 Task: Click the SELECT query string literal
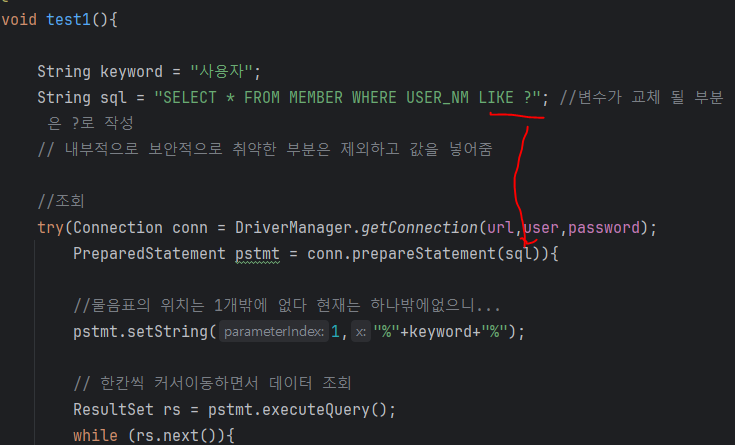347,98
